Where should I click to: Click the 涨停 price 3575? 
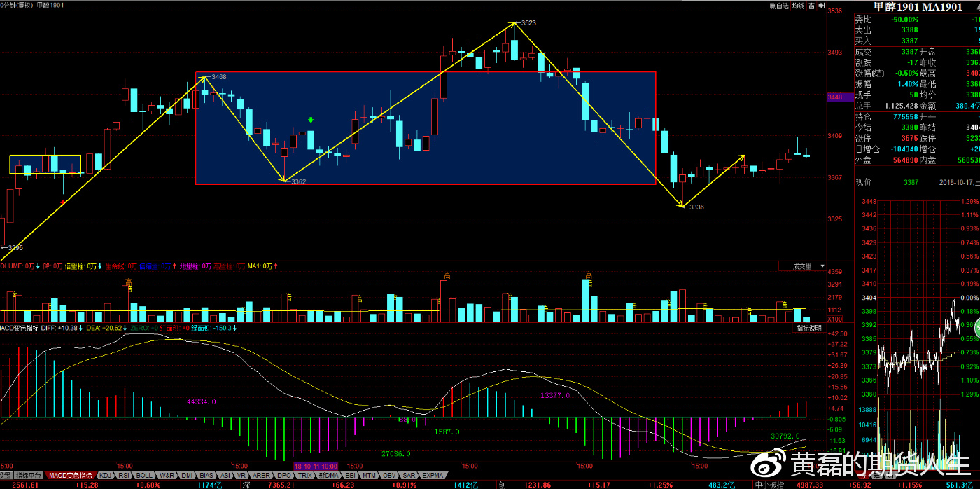coord(909,139)
